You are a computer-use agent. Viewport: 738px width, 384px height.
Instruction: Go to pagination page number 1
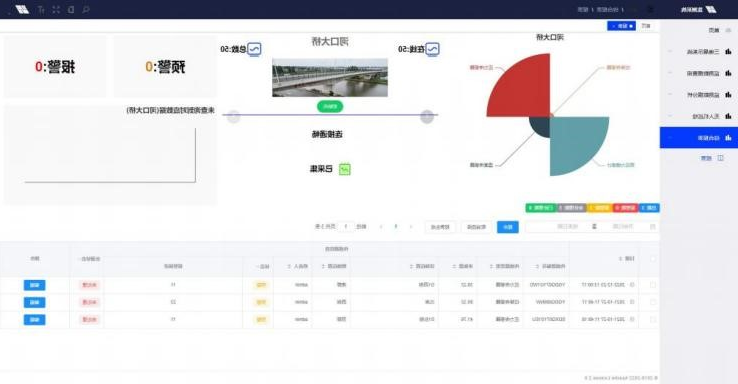[395, 227]
